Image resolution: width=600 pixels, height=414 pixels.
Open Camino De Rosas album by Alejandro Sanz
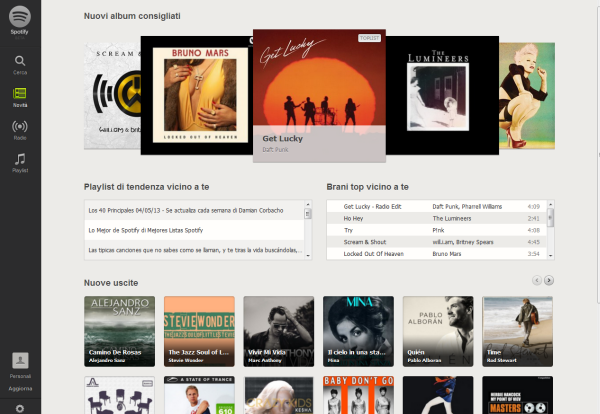(119, 331)
